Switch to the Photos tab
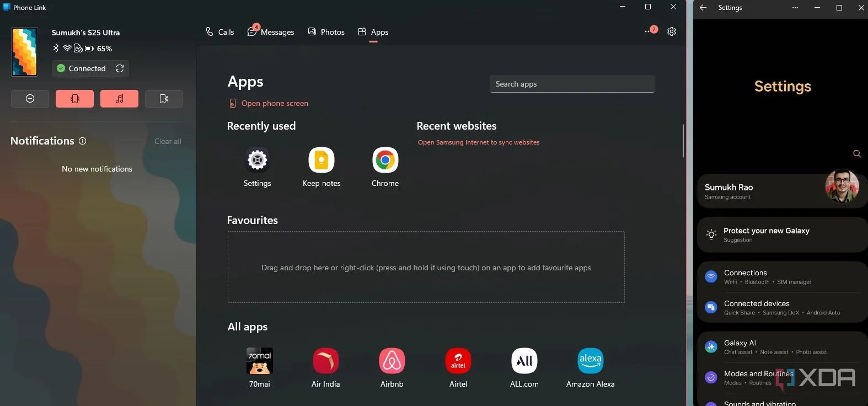The height and width of the screenshot is (406, 868). click(326, 32)
